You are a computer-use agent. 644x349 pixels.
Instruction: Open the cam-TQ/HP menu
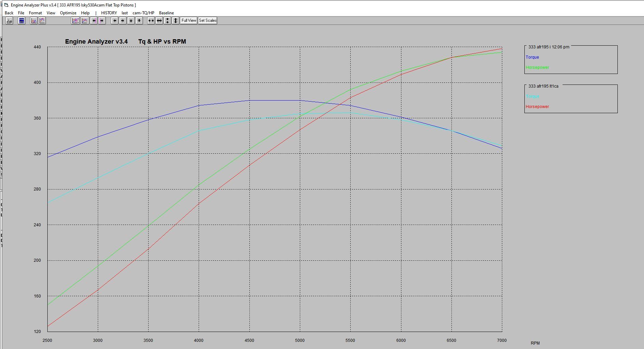(x=144, y=13)
